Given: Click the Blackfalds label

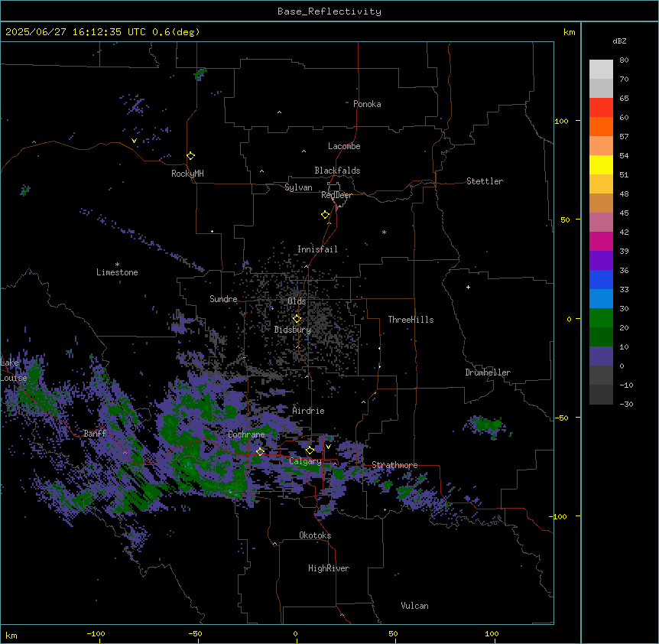Looking at the screenshot, I should [x=337, y=171].
